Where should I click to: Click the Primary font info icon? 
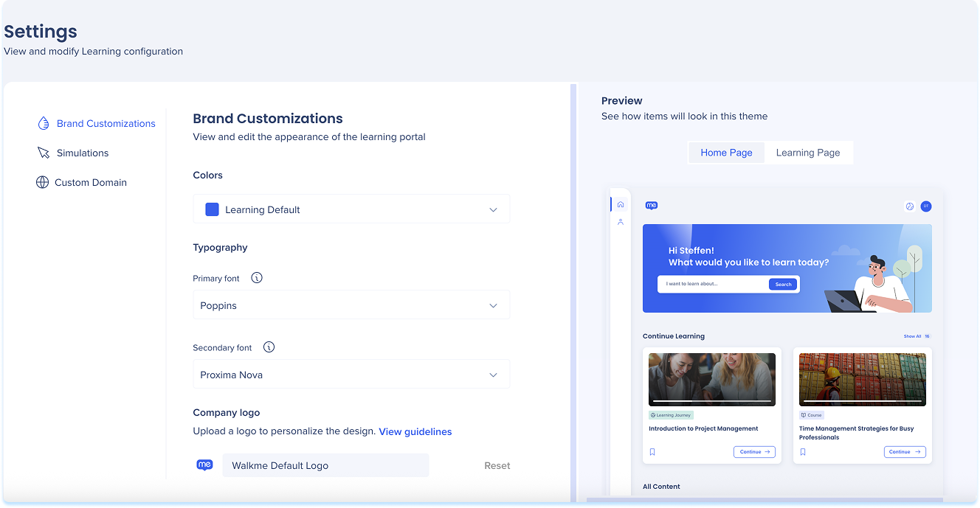[257, 278]
